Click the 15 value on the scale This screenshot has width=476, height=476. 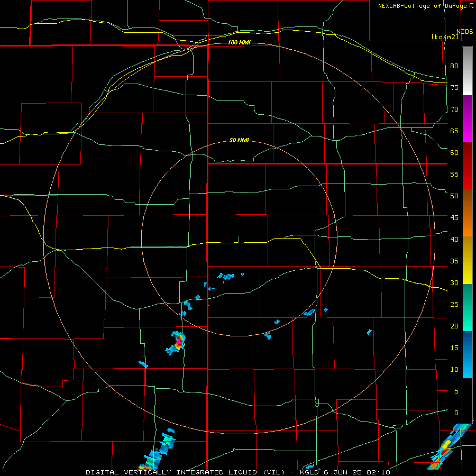(x=454, y=348)
